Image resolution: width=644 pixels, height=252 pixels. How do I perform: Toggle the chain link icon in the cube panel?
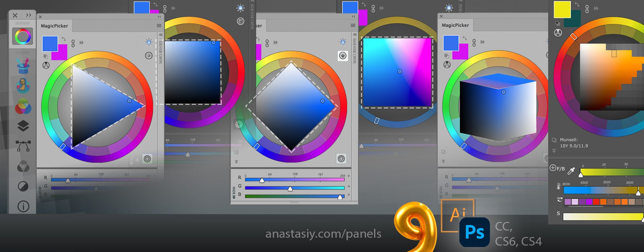(x=474, y=43)
